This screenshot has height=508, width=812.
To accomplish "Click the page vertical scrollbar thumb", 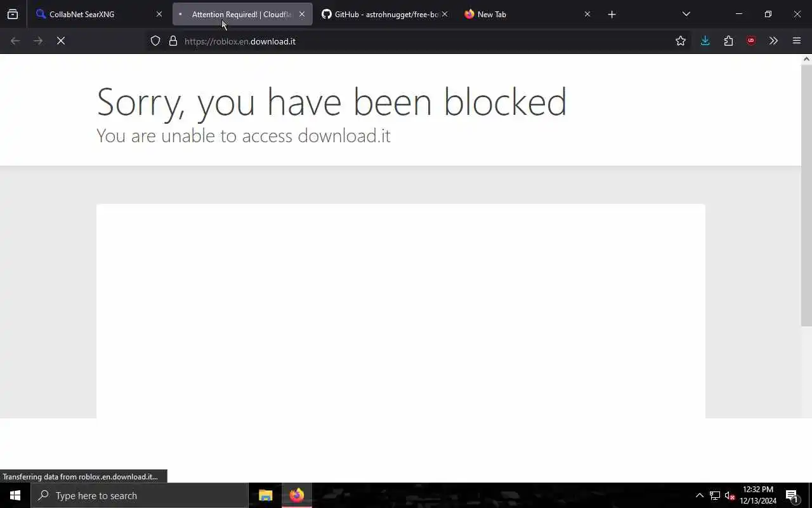I will (x=806, y=196).
